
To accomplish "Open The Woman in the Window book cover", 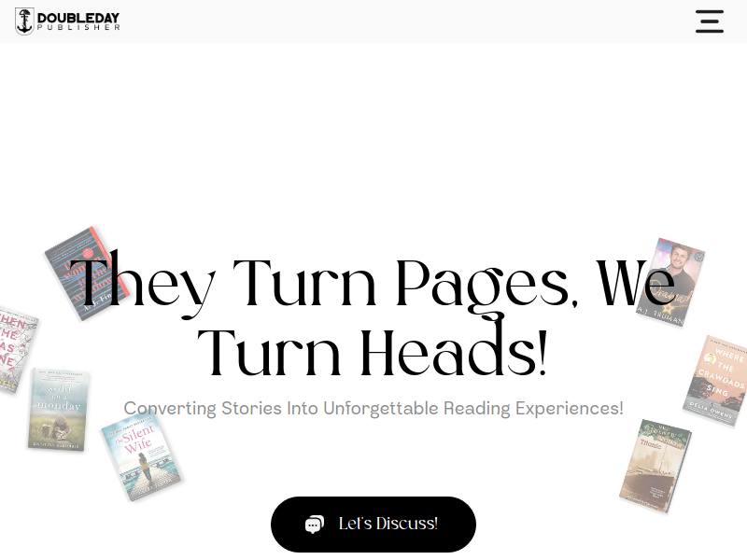I will tap(87, 273).
